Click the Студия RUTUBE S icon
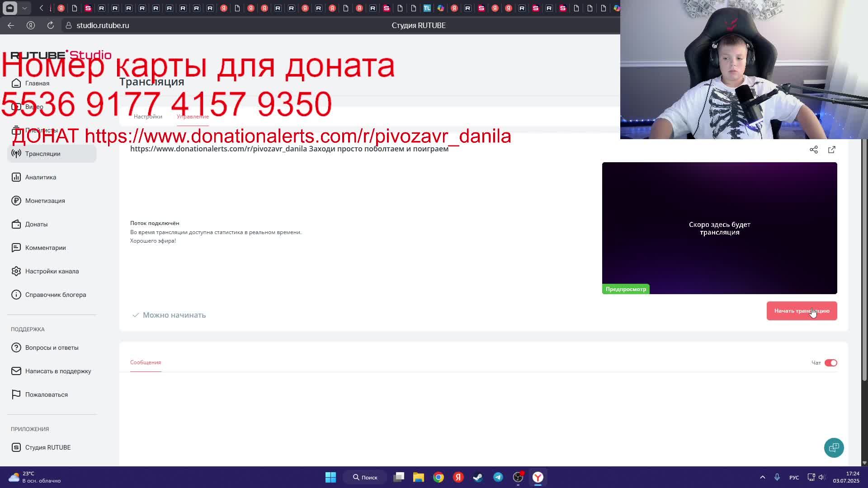The width and height of the screenshot is (868, 488). 16,447
